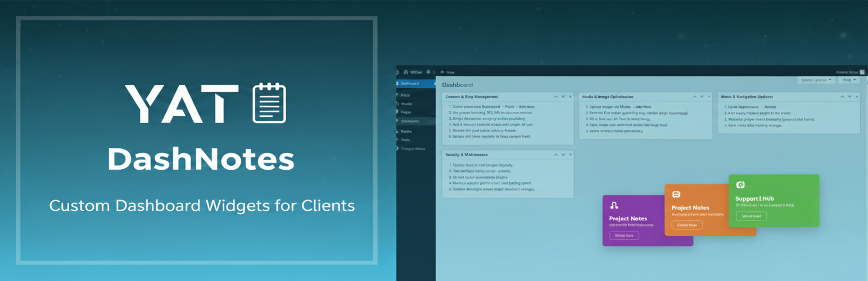The image size is (868, 281).
Task: Open Comments in the admin sidebar
Action: [410, 121]
